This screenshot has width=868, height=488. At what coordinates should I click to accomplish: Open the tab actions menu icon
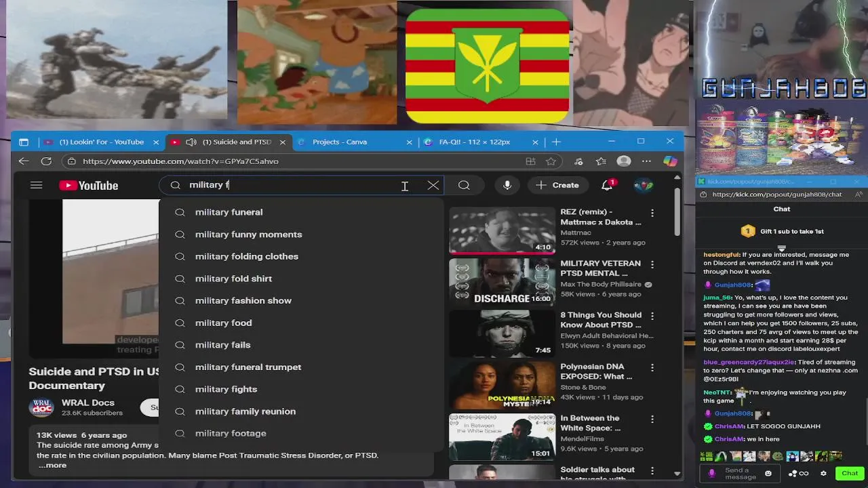click(24, 142)
